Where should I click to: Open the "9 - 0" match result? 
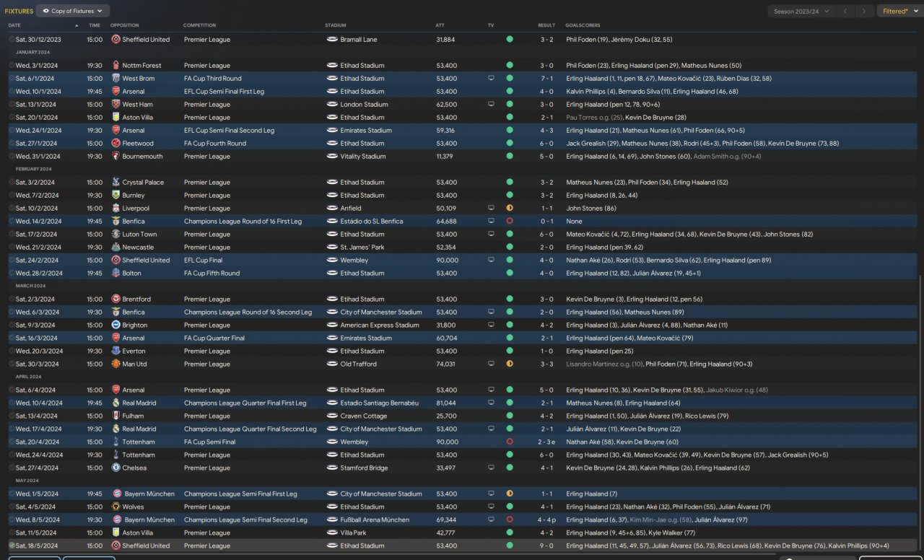pos(546,546)
